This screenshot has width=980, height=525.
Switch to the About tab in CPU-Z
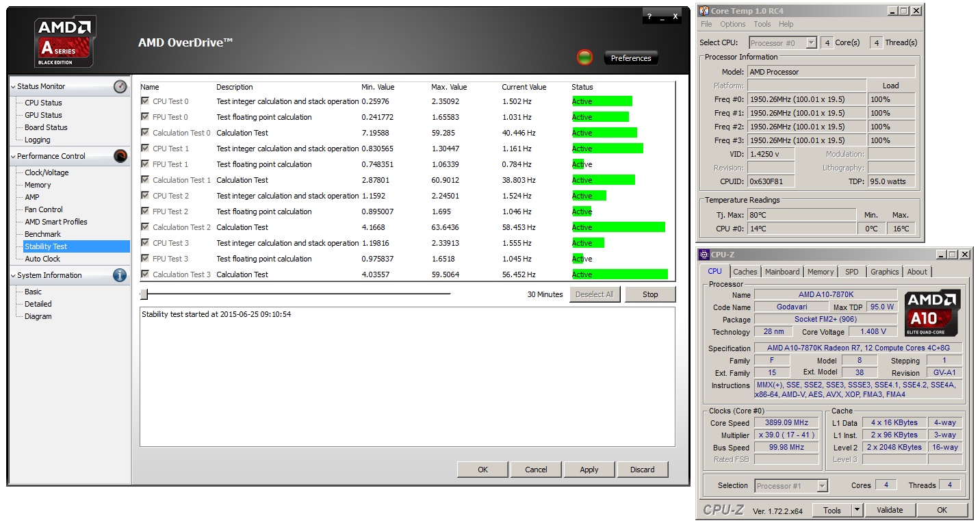pos(917,272)
